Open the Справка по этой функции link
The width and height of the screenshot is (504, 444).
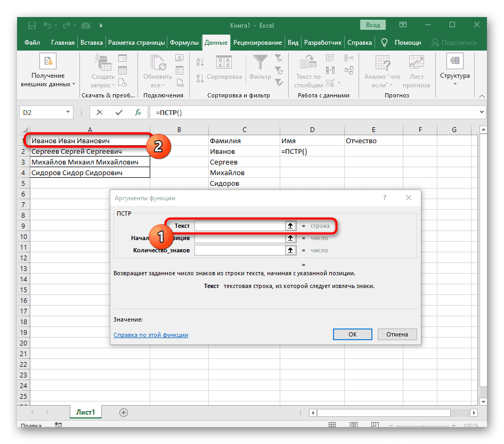[x=151, y=334]
